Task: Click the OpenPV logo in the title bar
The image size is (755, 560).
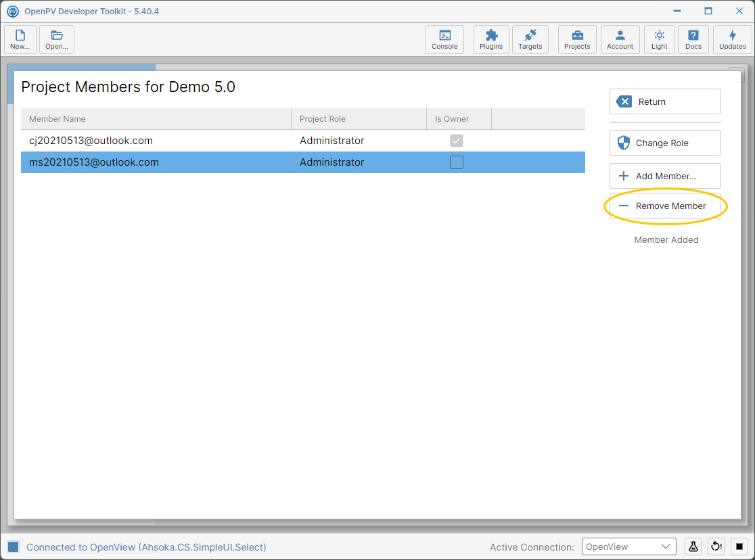Action: click(x=13, y=11)
